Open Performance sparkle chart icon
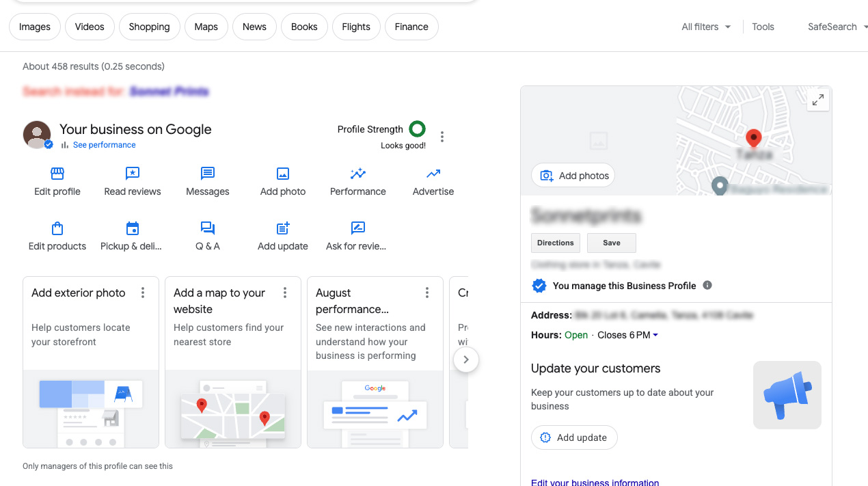The height and width of the screenshot is (486, 868). pyautogui.click(x=358, y=174)
